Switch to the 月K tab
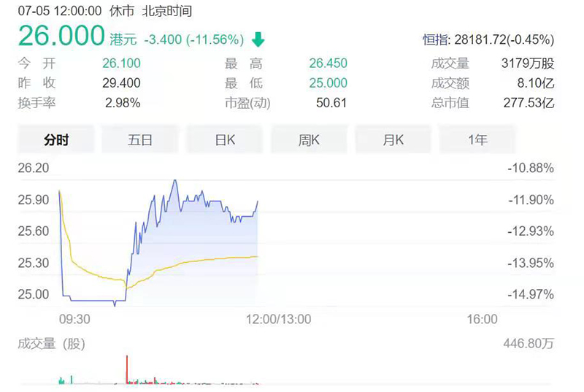Image resolution: width=584 pixels, height=392 pixels. pos(393,139)
